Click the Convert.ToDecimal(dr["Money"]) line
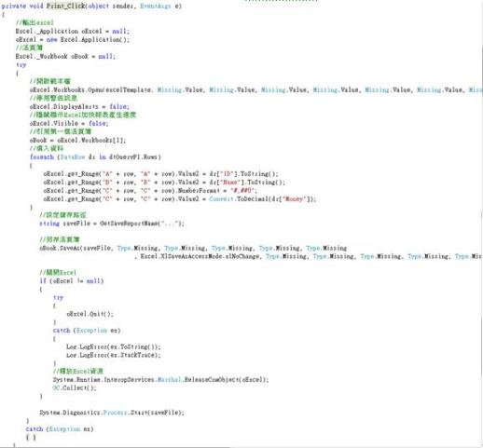This screenshot has height=448, width=483. pyautogui.click(x=180, y=199)
